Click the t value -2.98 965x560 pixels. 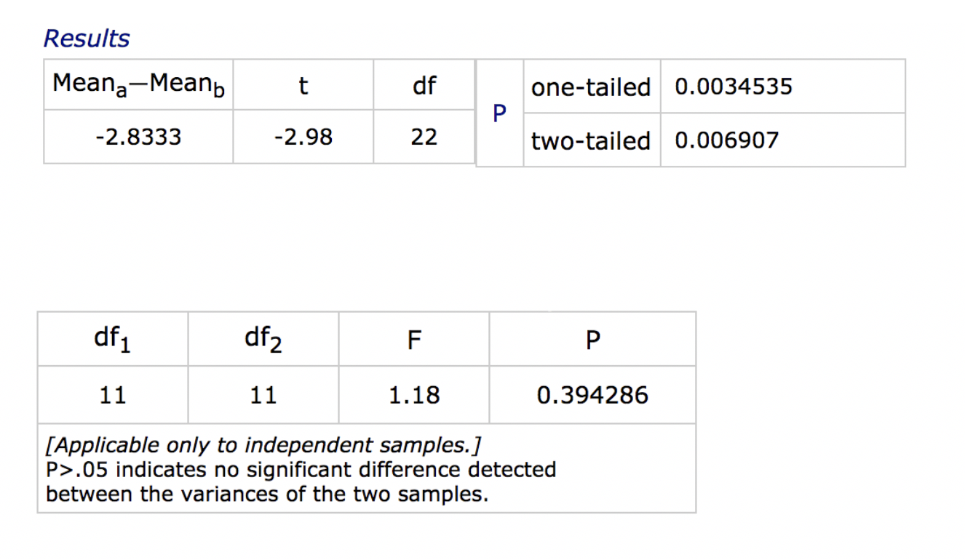303,137
